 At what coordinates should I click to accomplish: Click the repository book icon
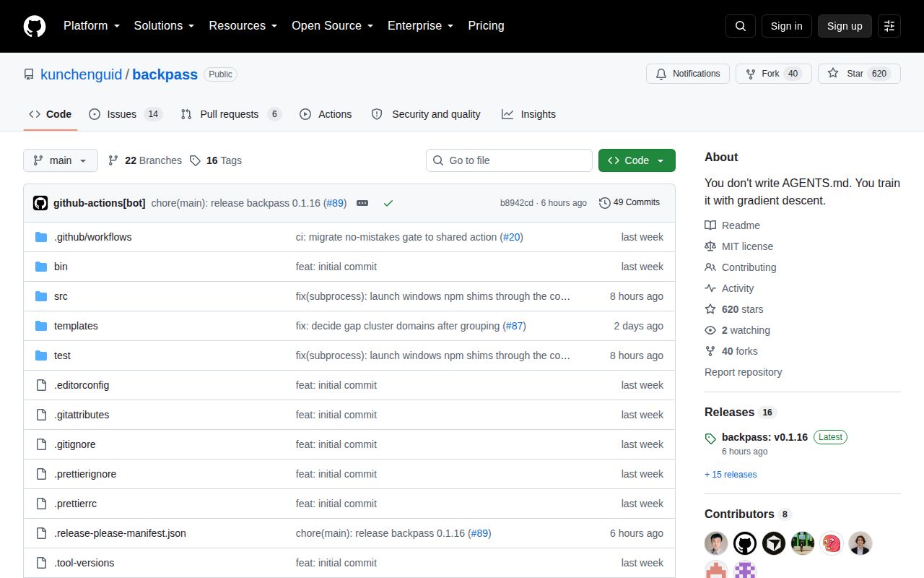click(x=29, y=74)
